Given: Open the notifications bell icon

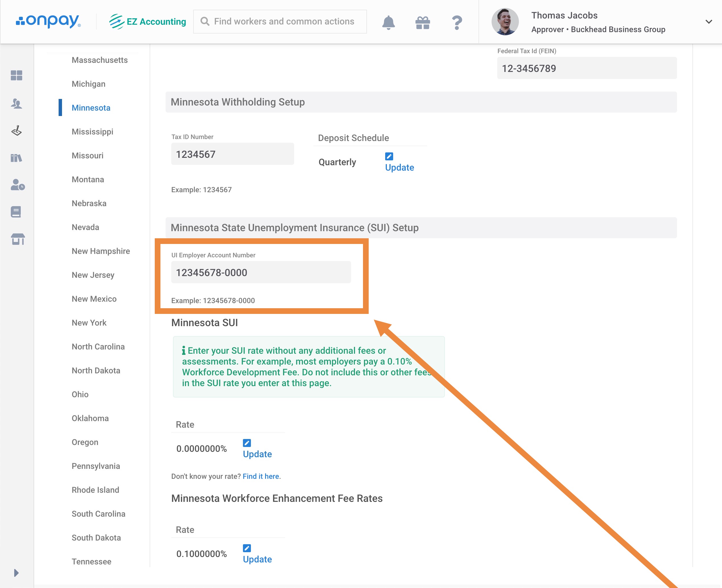Looking at the screenshot, I should tap(388, 22).
